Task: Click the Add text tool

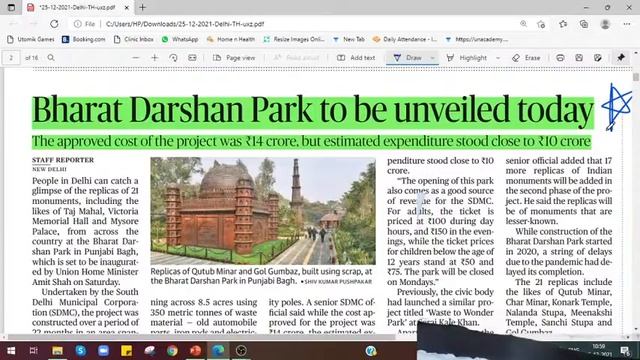Action: click(x=356, y=58)
